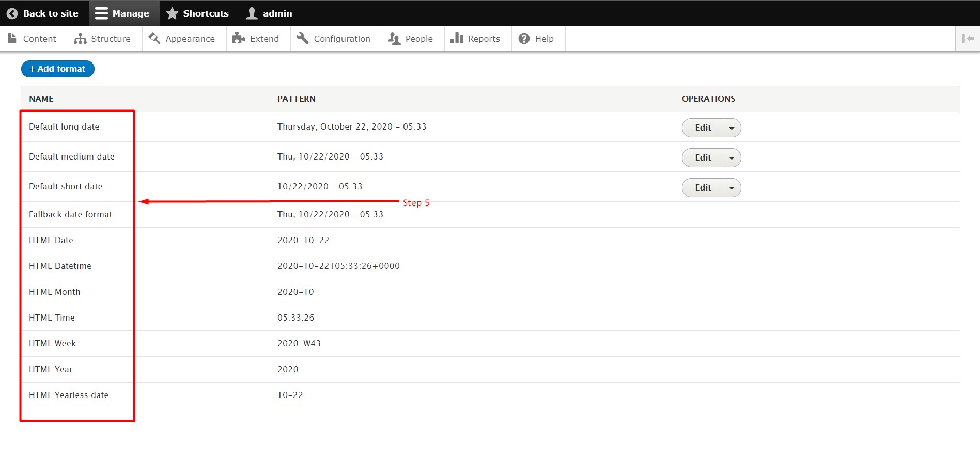Click pattern value 05:33:26
Screen dimensions: 980x460
click(x=295, y=318)
